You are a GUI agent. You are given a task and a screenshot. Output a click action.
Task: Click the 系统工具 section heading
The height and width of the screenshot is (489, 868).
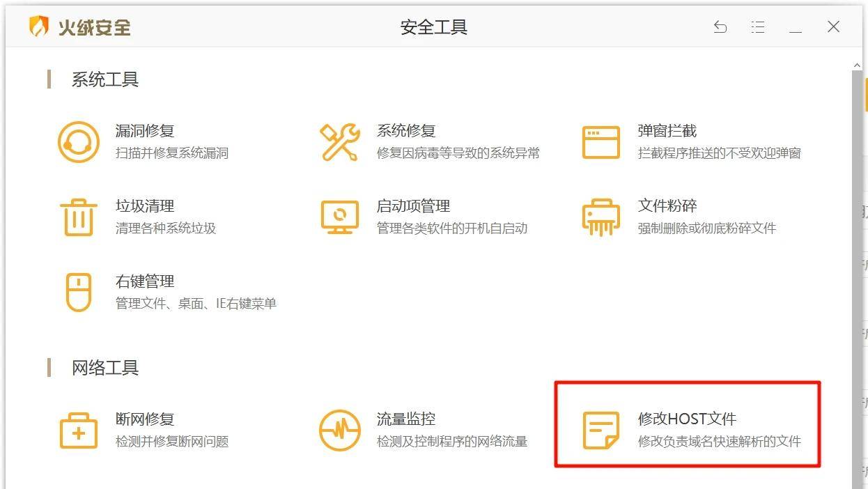click(103, 79)
